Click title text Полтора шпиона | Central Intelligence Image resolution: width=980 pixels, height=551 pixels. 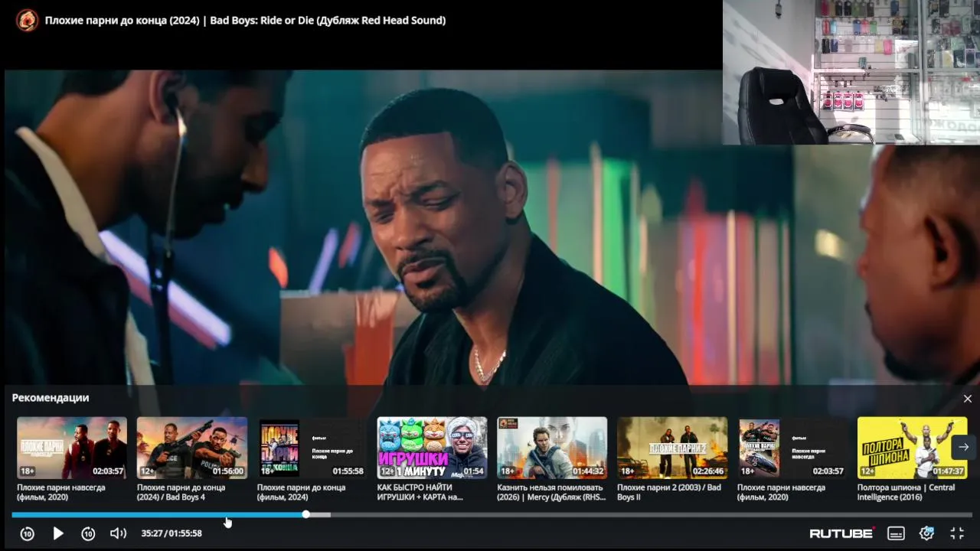906,492
